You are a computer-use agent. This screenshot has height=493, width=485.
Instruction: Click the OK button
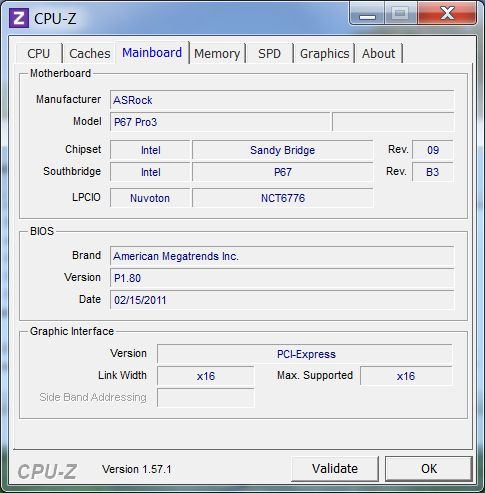(429, 469)
